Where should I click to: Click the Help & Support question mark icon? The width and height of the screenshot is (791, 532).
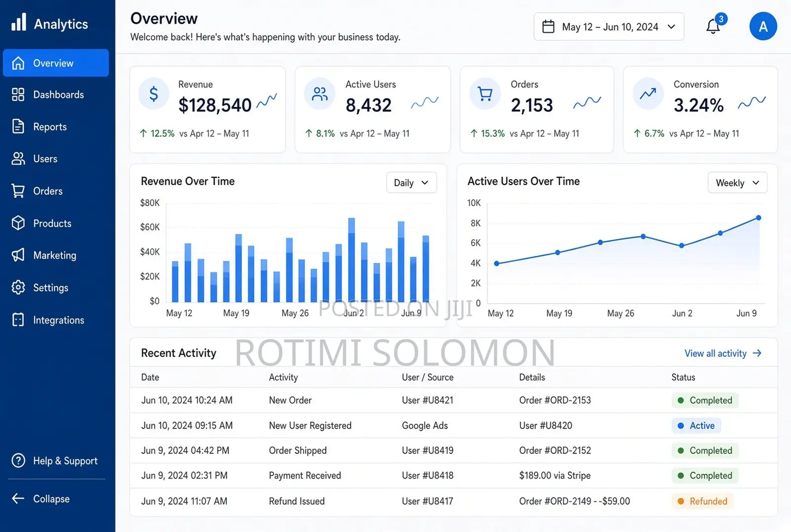(x=18, y=460)
